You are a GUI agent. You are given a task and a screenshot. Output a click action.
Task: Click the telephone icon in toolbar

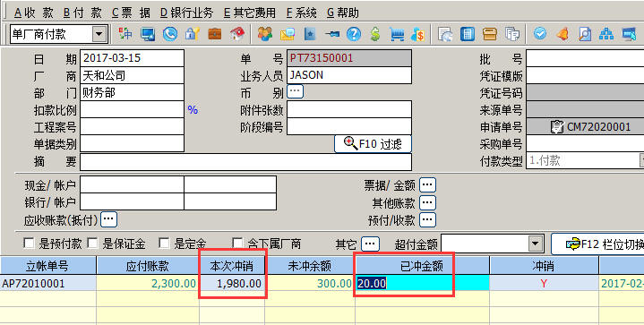pos(170,34)
